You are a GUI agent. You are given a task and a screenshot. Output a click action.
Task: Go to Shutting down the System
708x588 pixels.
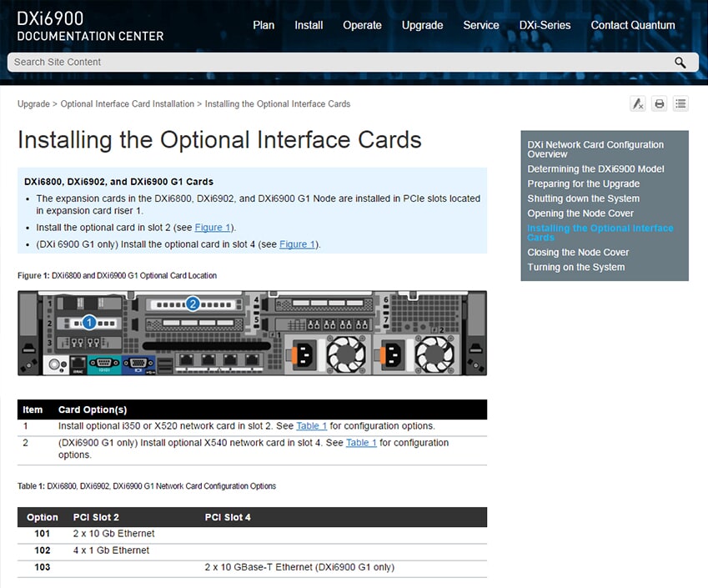583,199
